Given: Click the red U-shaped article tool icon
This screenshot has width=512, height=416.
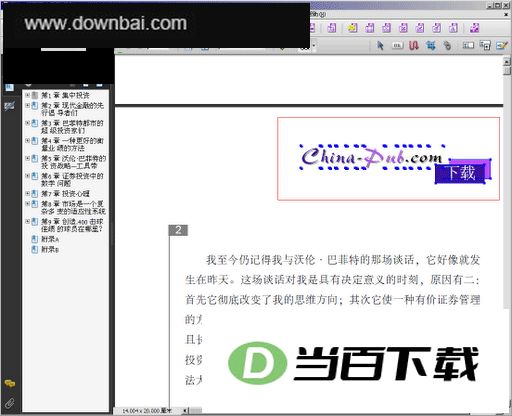Looking at the screenshot, I should click(x=414, y=45).
